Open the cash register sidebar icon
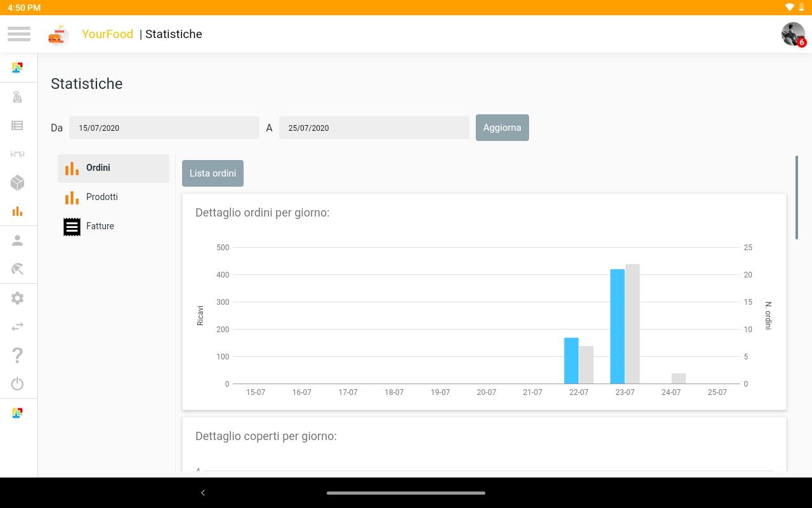812x508 pixels. coord(18,97)
